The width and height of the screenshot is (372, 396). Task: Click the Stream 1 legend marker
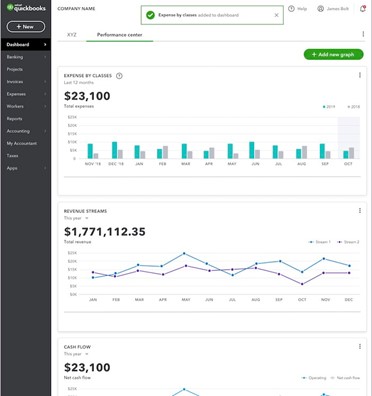311,242
